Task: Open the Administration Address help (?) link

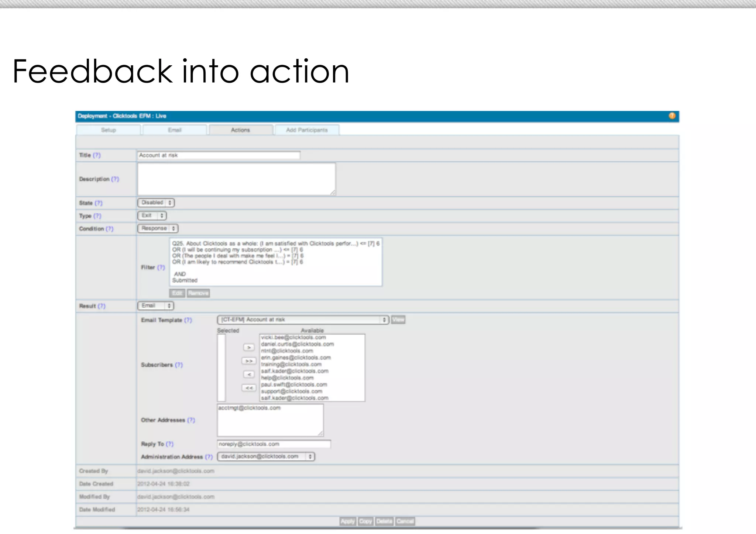Action: [209, 457]
